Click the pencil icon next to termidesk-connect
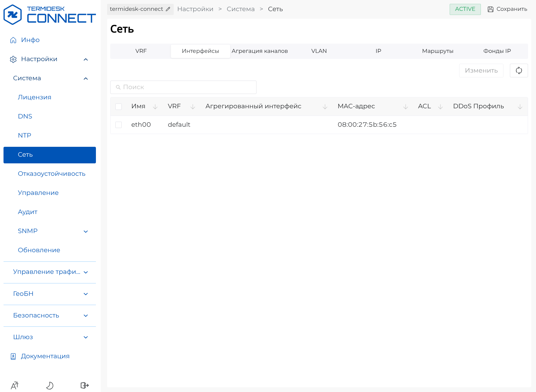536x392 pixels. click(168, 9)
